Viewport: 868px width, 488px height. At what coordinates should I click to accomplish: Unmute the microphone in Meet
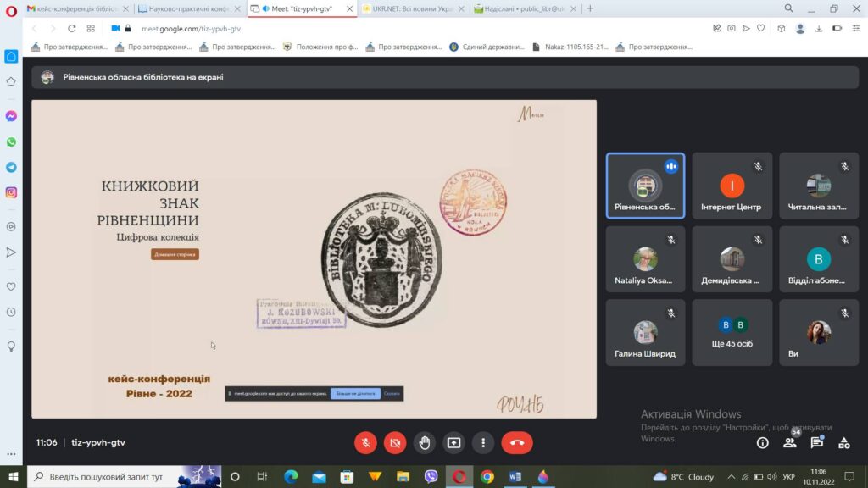tap(365, 442)
